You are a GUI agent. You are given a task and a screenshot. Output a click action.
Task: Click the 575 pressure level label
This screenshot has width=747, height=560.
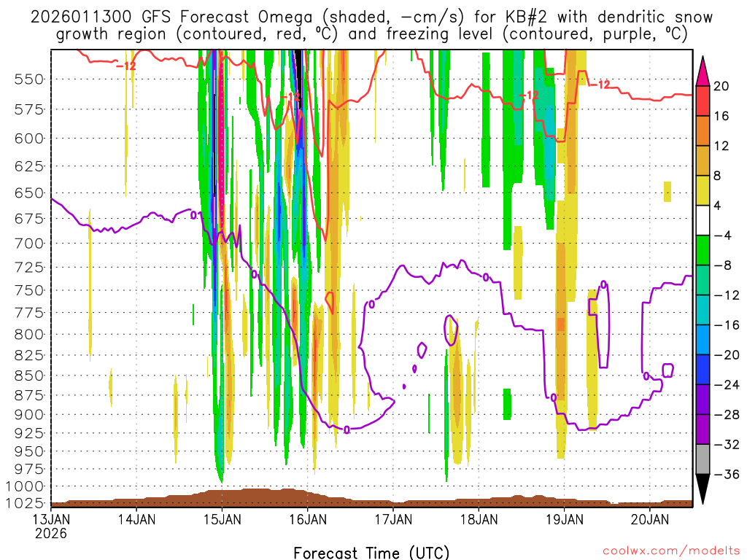[29, 109]
